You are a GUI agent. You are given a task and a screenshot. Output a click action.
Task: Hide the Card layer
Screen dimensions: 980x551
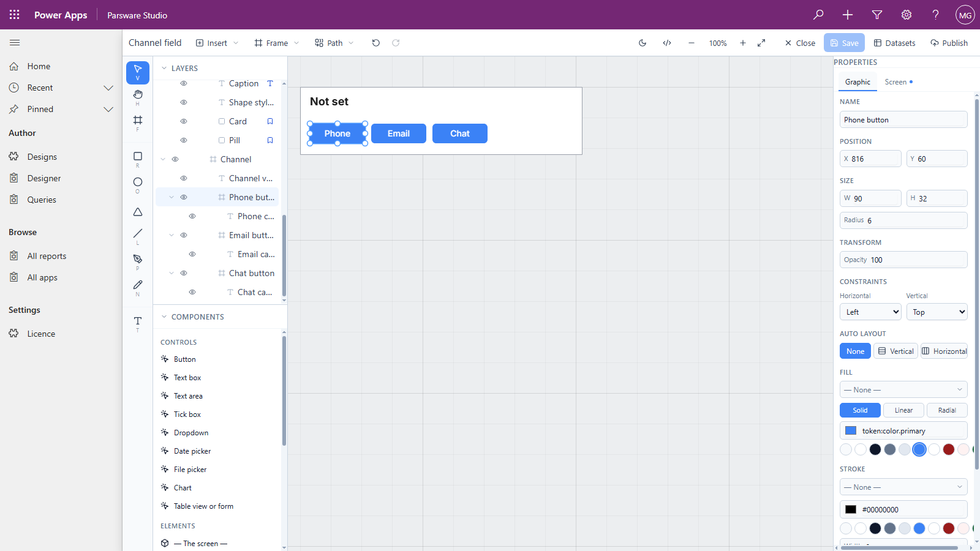tap(184, 121)
